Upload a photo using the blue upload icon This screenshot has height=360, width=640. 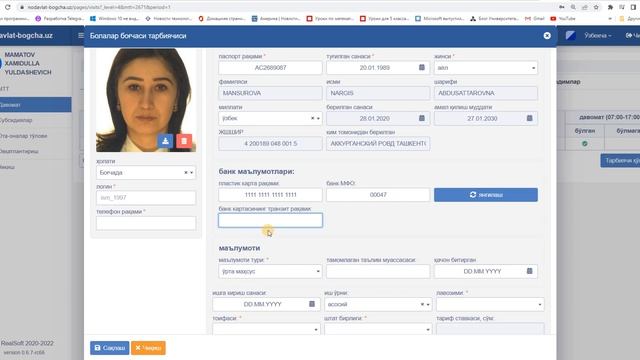point(165,141)
